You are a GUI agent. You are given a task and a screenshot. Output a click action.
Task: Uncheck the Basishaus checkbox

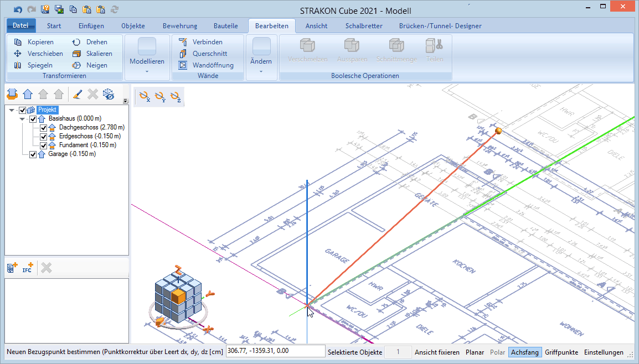click(x=33, y=119)
